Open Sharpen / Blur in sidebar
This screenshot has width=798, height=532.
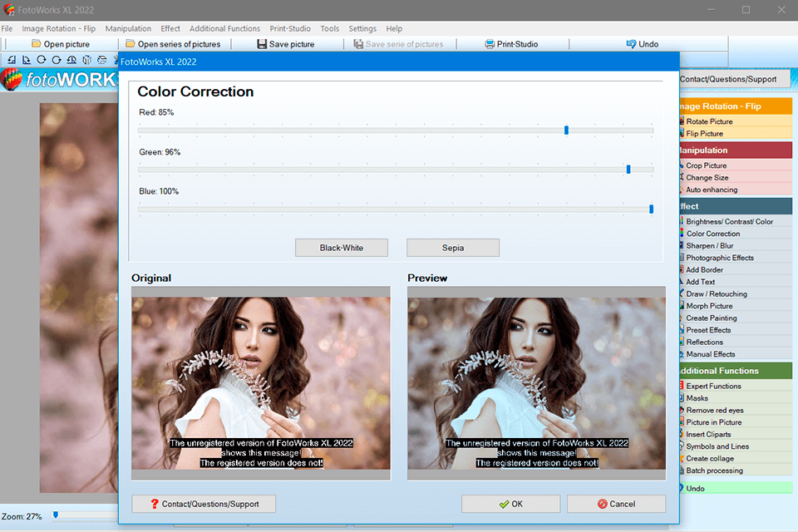(736, 245)
